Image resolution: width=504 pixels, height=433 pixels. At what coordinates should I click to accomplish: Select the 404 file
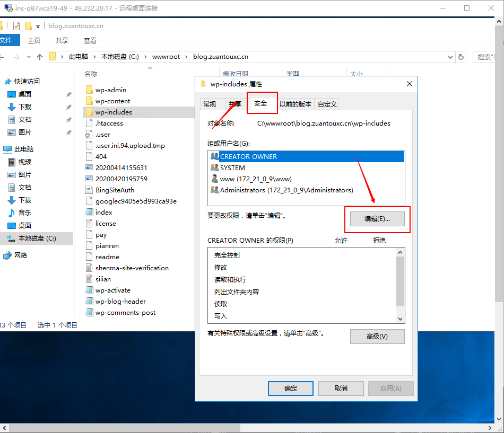click(97, 156)
